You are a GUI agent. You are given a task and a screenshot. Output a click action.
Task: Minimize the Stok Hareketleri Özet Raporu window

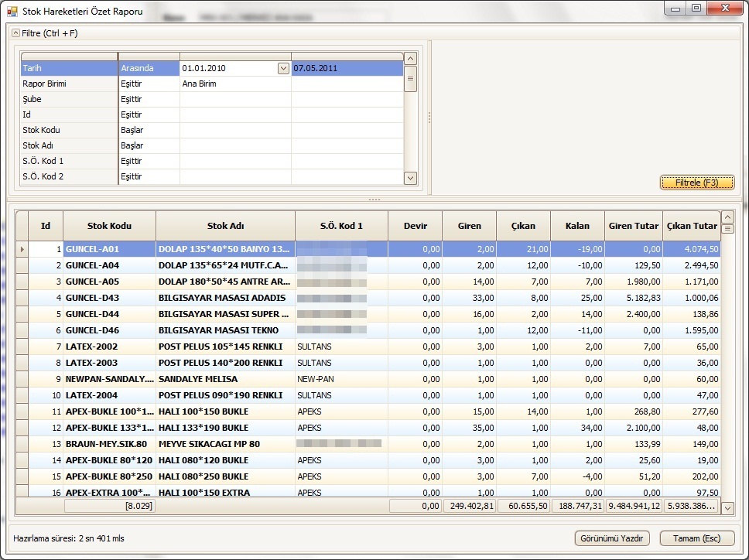click(x=675, y=8)
